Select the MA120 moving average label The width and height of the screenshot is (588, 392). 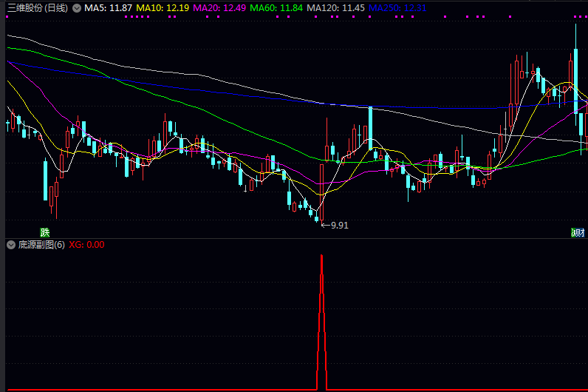(x=335, y=7)
